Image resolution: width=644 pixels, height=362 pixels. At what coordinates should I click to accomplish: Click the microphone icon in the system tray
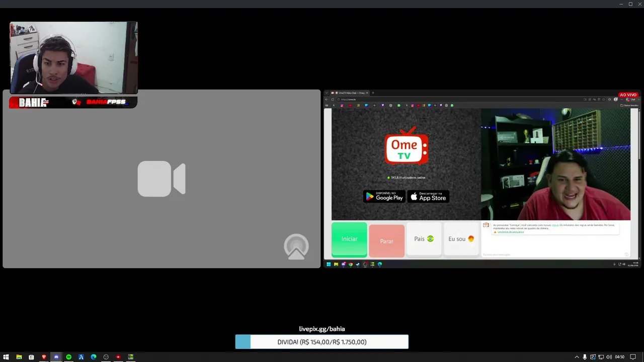coord(585,357)
